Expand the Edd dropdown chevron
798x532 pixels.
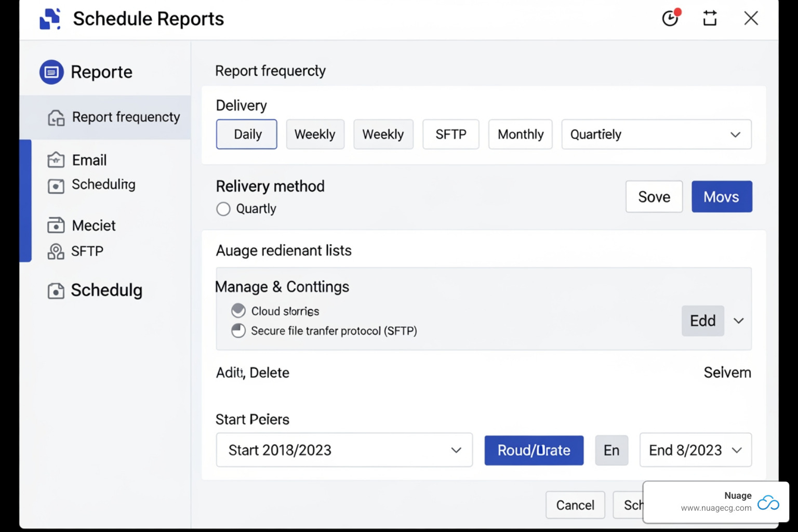tap(738, 321)
